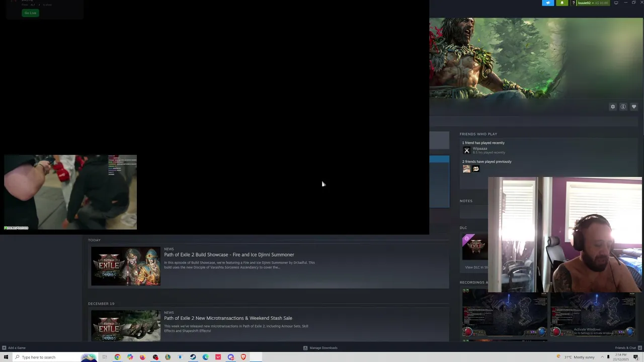Open Firefox from the taskbar
Image resolution: width=644 pixels, height=362 pixels.
[x=142, y=357]
